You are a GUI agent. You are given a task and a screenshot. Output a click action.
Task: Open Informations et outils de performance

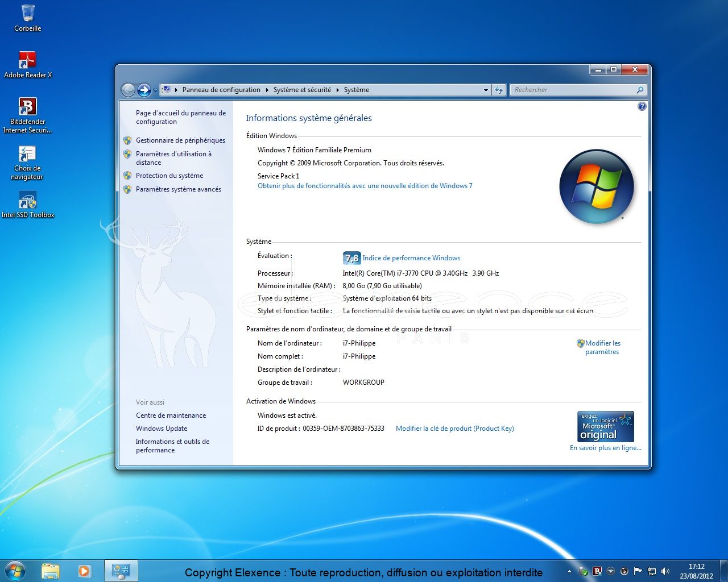(x=172, y=446)
